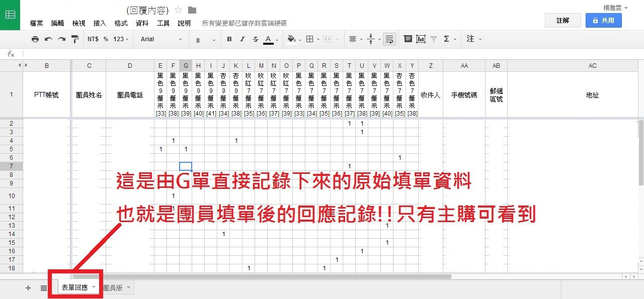Toggle text wrapping button
Image resolution: width=644 pixels, height=299 pixels.
tap(389, 39)
